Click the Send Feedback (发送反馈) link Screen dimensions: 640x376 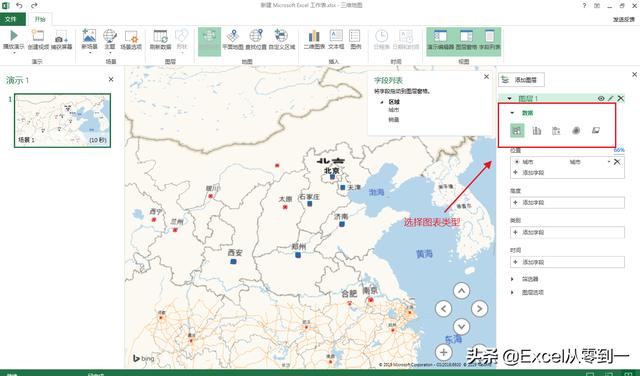tap(624, 19)
